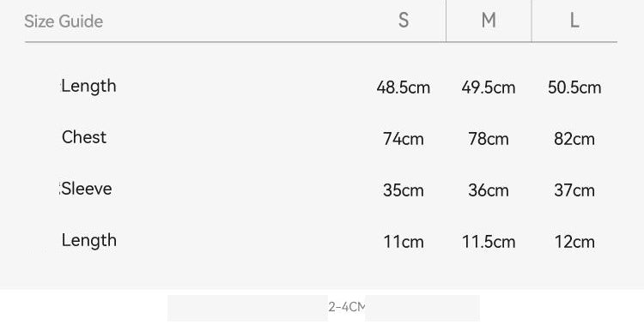Select the 50.5cm length value

tap(574, 87)
